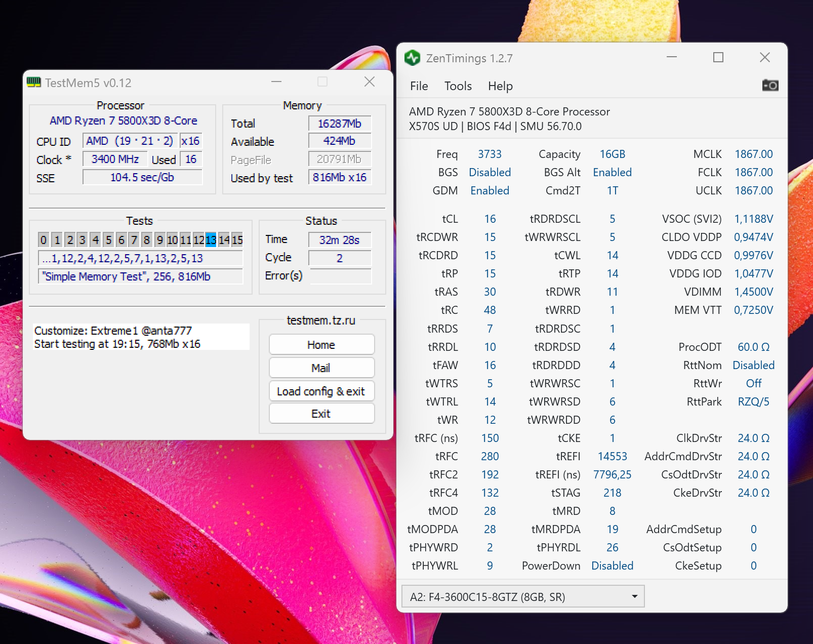The image size is (813, 644).
Task: Click the tRC value 48
Action: pyautogui.click(x=490, y=310)
